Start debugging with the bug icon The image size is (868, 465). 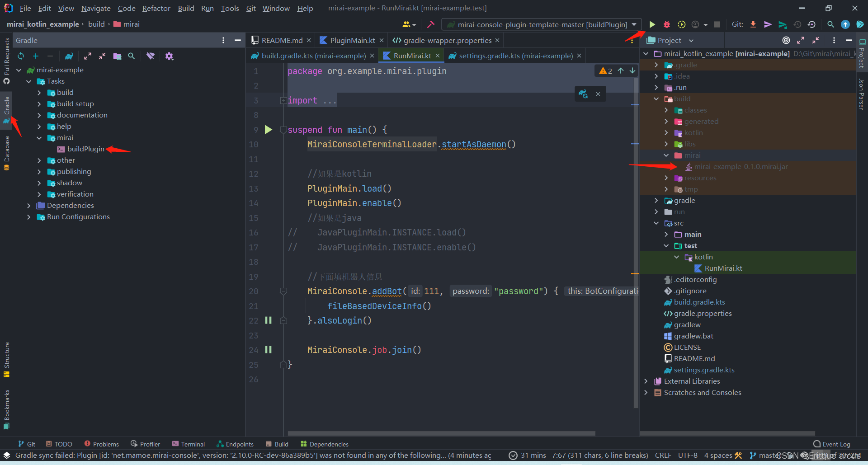tap(666, 24)
